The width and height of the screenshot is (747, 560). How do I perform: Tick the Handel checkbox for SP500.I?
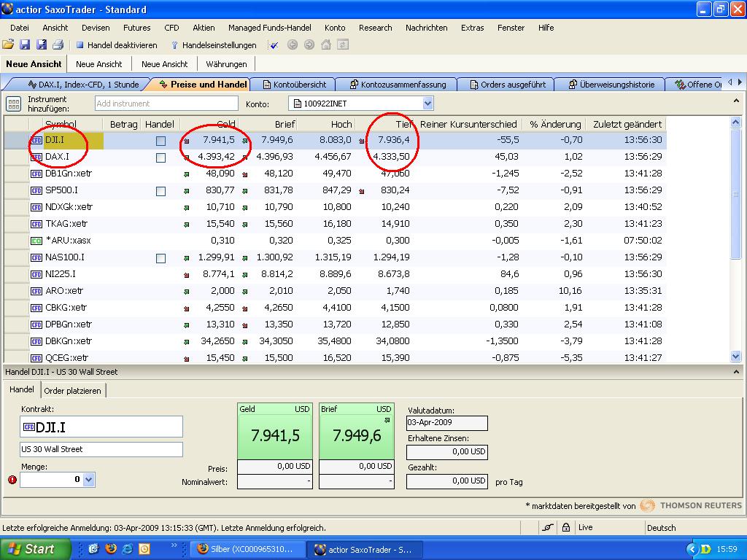(x=161, y=192)
